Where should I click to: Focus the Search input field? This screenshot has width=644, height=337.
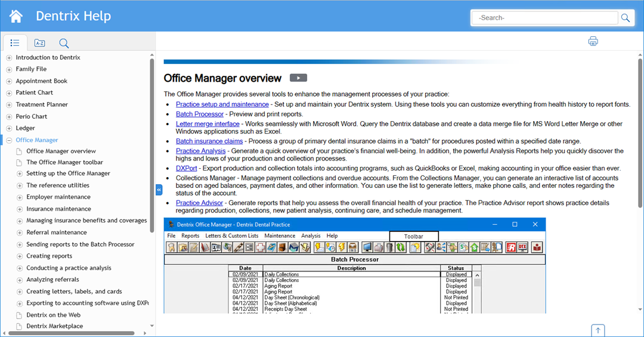click(x=545, y=18)
